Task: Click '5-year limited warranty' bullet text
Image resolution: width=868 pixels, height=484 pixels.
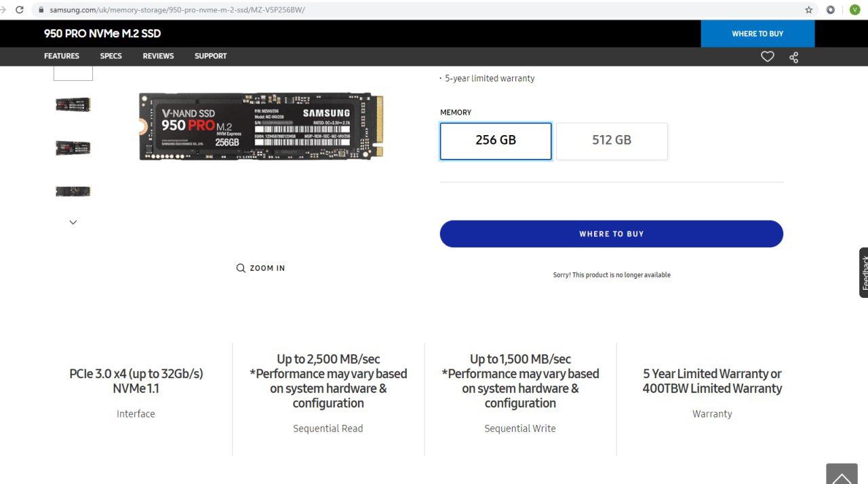Action: point(490,79)
